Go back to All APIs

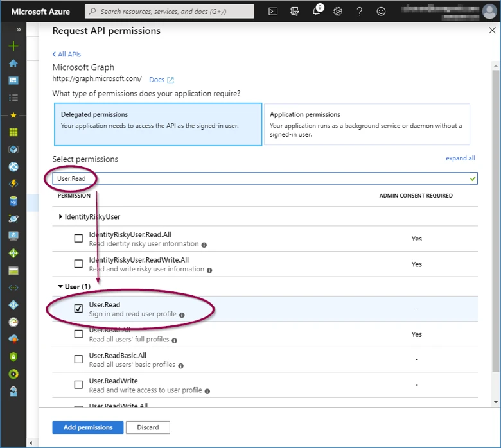pyautogui.click(x=67, y=55)
